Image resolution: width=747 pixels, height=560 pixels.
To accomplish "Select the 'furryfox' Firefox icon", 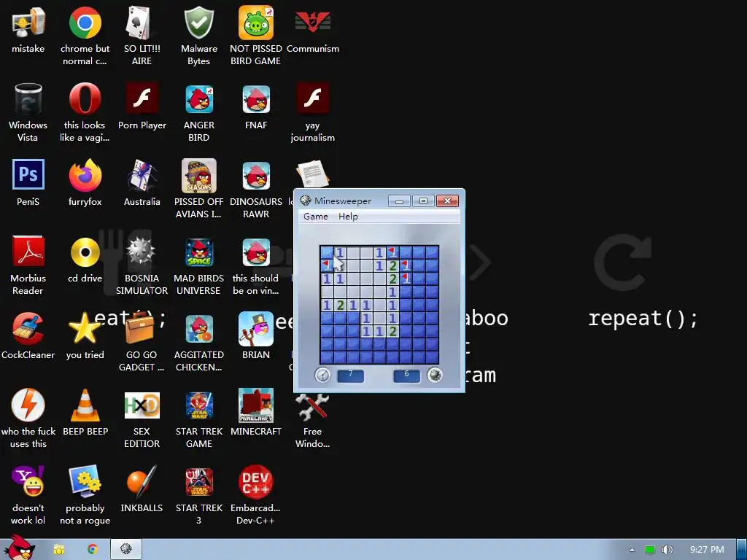I will pos(85,175).
